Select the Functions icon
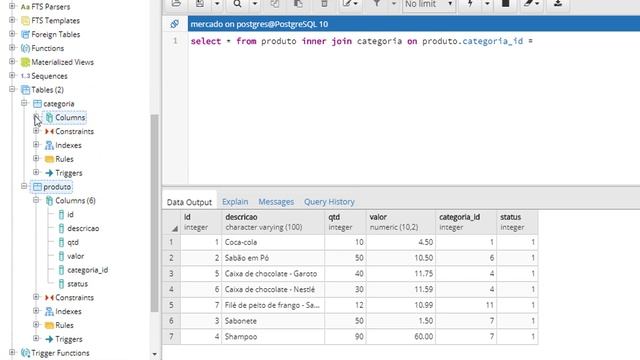The width and height of the screenshot is (640, 360). click(25, 49)
